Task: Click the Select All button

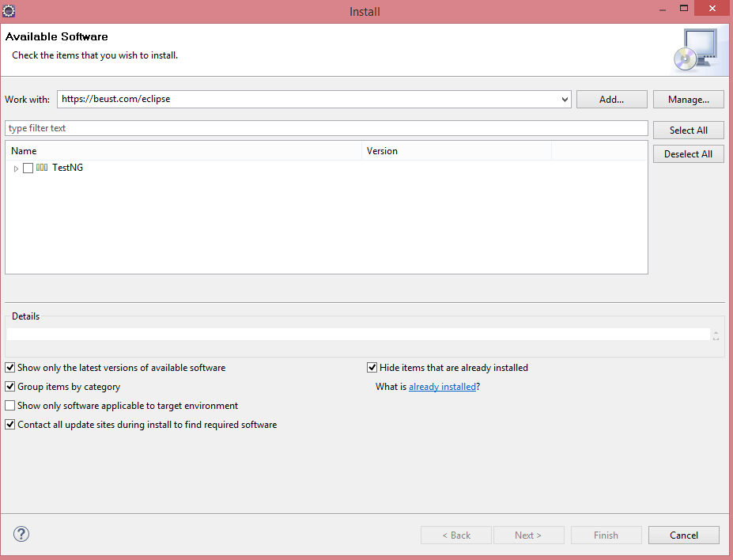Action: [688, 130]
